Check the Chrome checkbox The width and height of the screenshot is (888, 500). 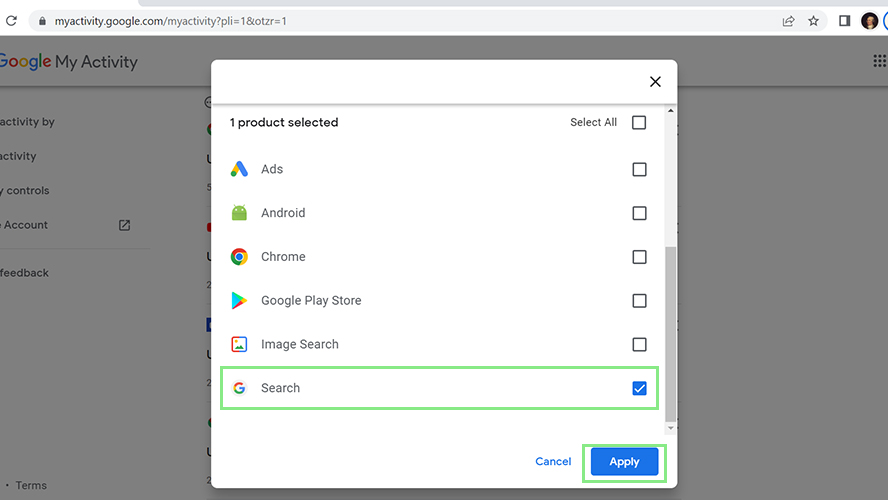click(x=639, y=257)
